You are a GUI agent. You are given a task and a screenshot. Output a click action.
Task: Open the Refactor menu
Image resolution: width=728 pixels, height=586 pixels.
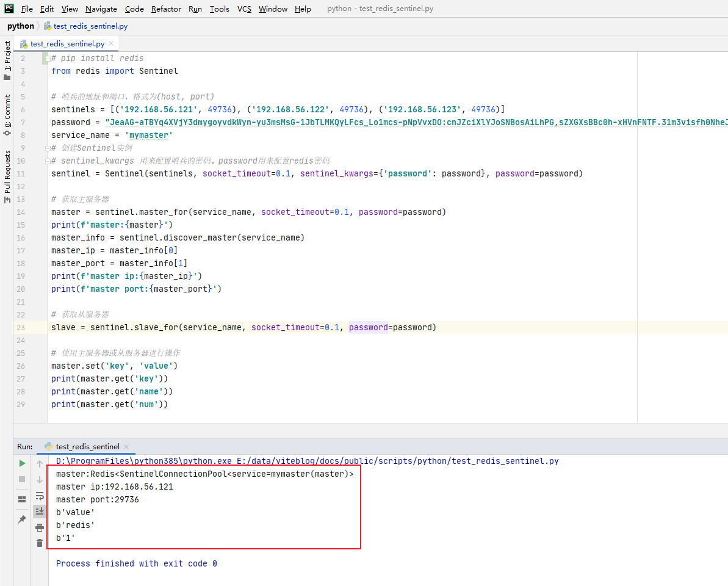click(166, 9)
